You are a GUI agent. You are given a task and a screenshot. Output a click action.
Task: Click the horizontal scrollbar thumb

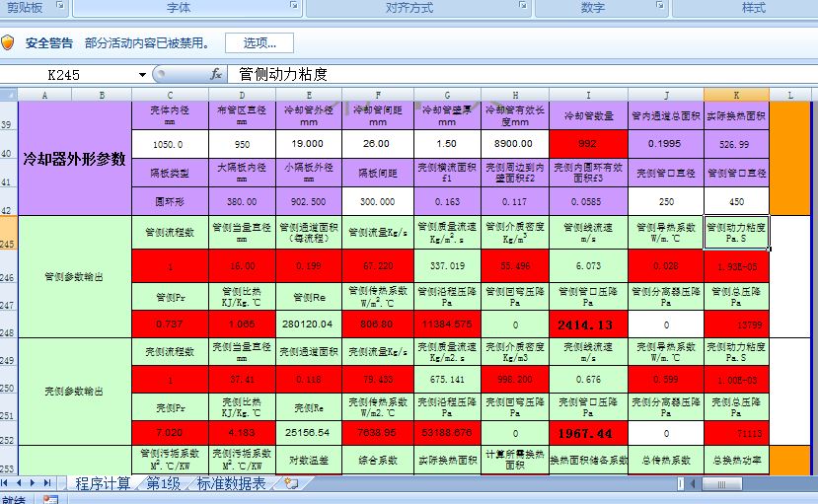click(x=722, y=483)
